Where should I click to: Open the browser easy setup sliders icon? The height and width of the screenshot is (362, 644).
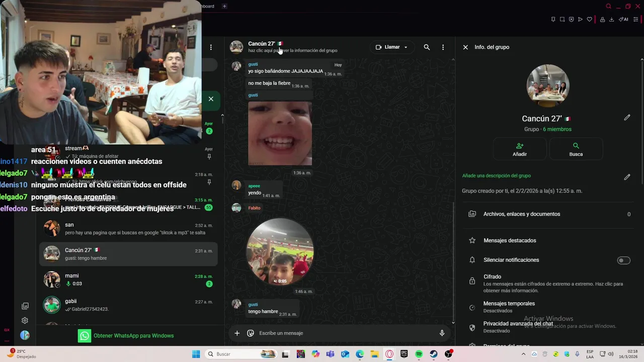coord(635,20)
